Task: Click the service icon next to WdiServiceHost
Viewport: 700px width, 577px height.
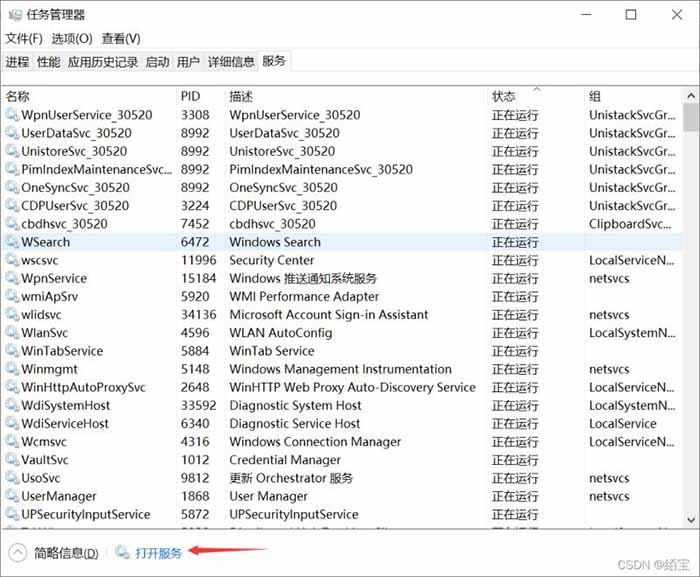Action: click(x=12, y=423)
